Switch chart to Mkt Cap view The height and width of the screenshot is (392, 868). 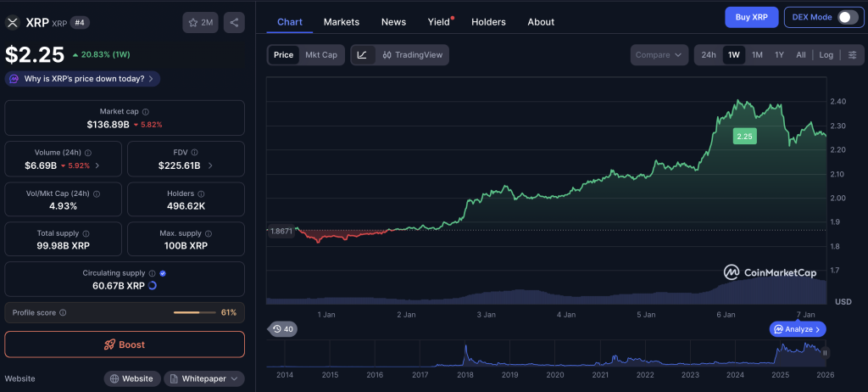click(320, 55)
